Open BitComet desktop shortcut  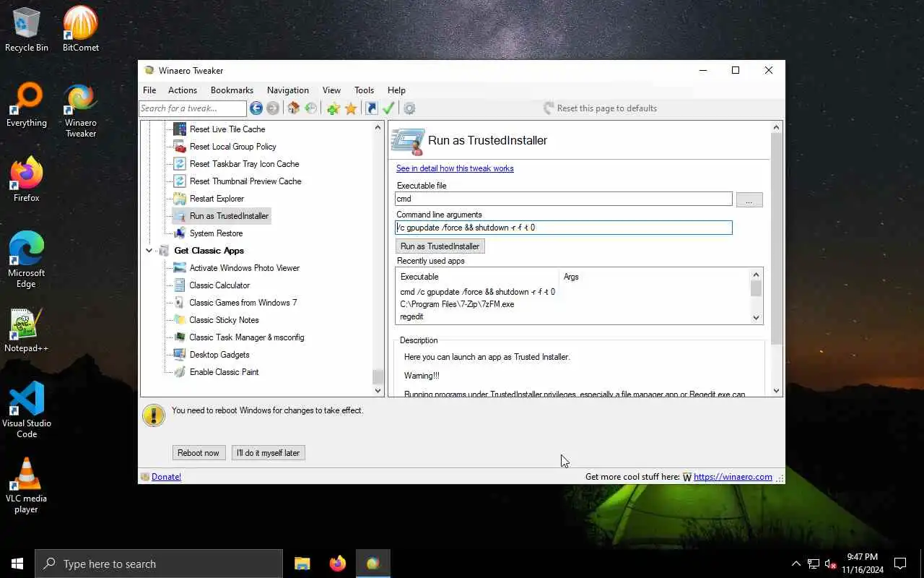tap(80, 30)
